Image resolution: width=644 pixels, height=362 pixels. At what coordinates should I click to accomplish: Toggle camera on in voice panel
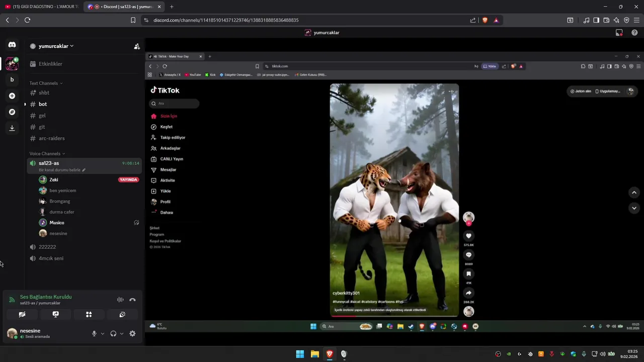pyautogui.click(x=22, y=314)
